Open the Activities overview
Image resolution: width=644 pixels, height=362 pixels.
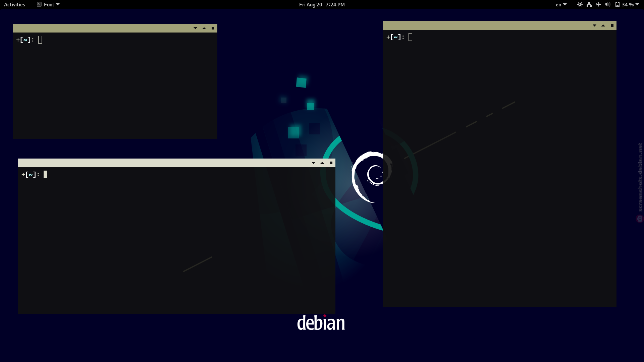(14, 4)
